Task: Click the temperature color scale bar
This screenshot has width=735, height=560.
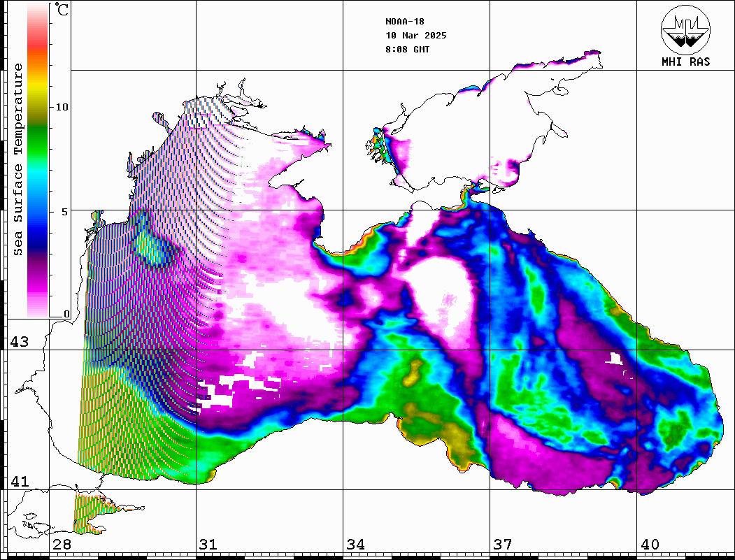Action: tap(38, 160)
